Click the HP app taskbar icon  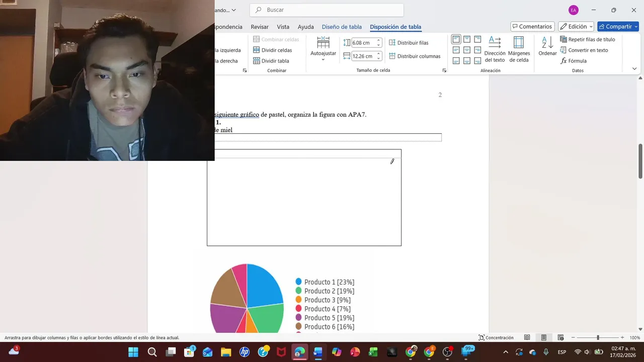[x=245, y=352]
